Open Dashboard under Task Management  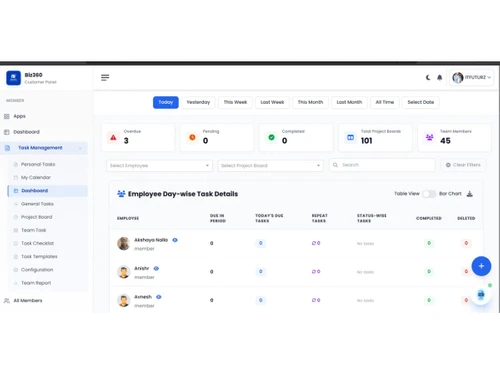tap(48, 191)
